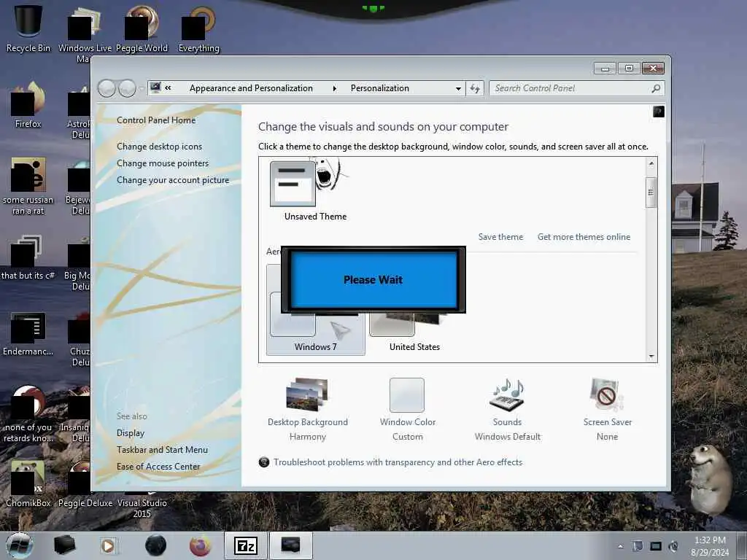
Task: Click the Please Wait dialog
Action: click(373, 279)
